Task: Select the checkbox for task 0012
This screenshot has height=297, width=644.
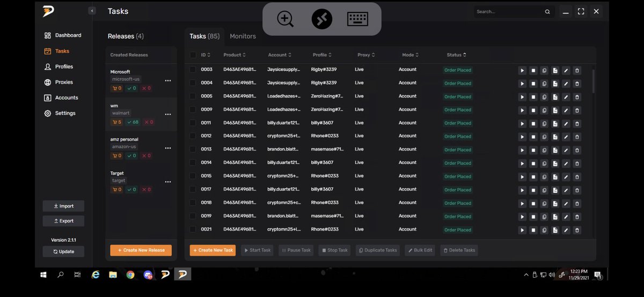Action: (x=193, y=136)
